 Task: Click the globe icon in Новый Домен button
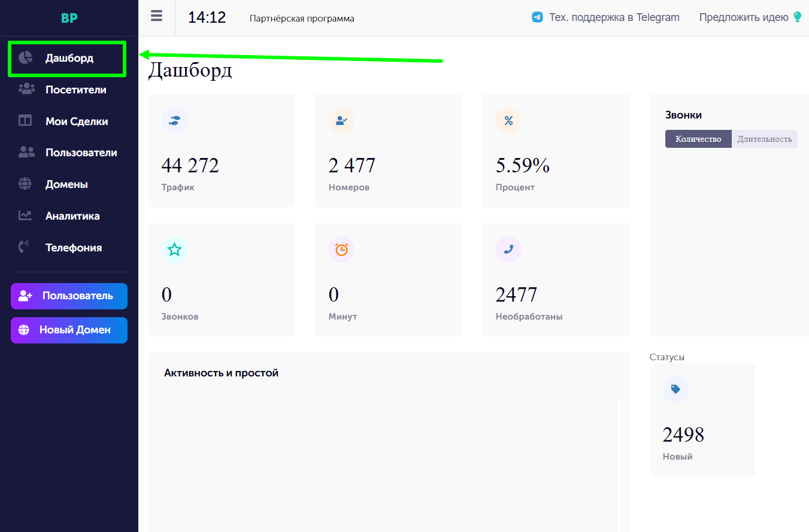click(24, 330)
